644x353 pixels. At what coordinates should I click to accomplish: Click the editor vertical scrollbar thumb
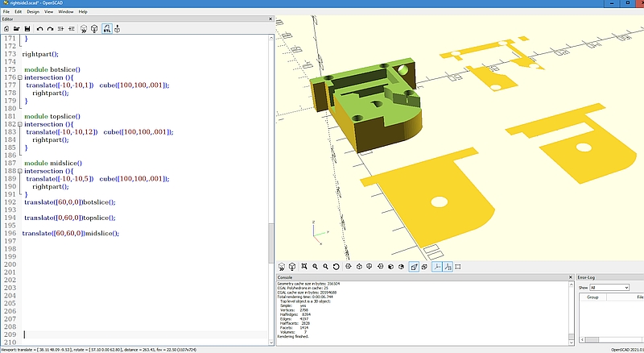click(270, 242)
